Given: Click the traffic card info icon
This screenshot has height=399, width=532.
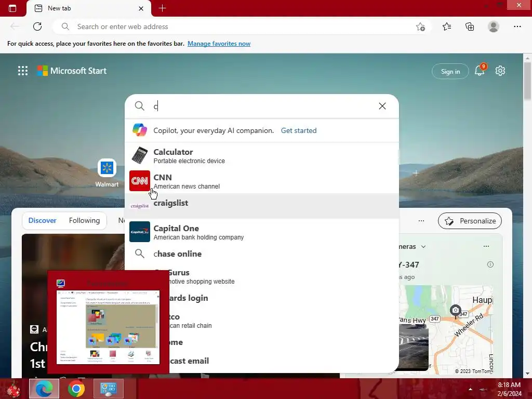Looking at the screenshot, I should pyautogui.click(x=490, y=264).
